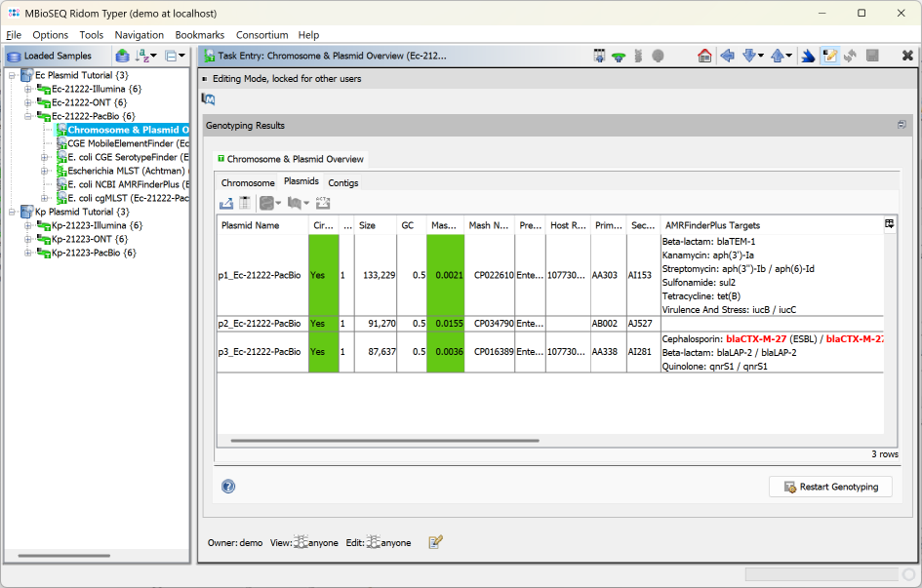
Task: Sort by the Size column header
Action: coord(376,225)
